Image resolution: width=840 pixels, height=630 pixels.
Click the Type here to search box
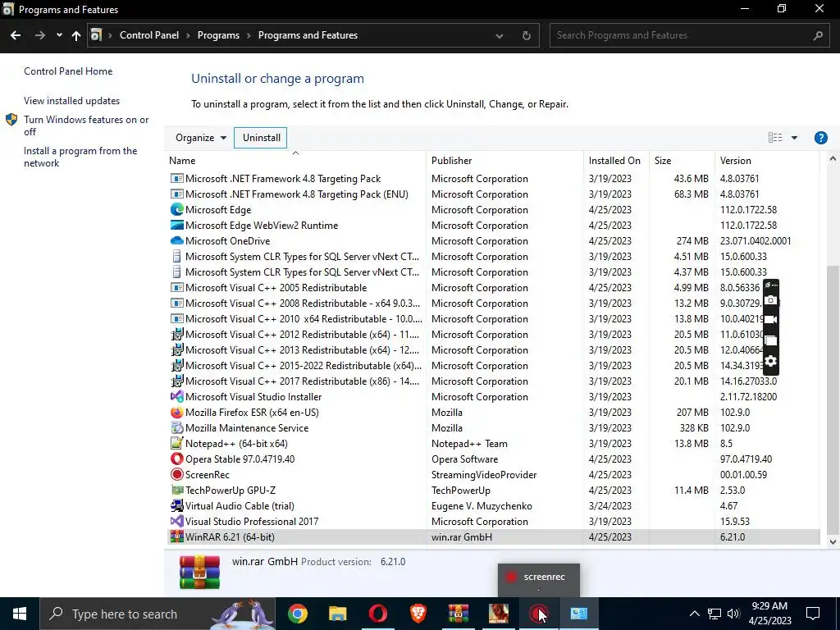(157, 614)
